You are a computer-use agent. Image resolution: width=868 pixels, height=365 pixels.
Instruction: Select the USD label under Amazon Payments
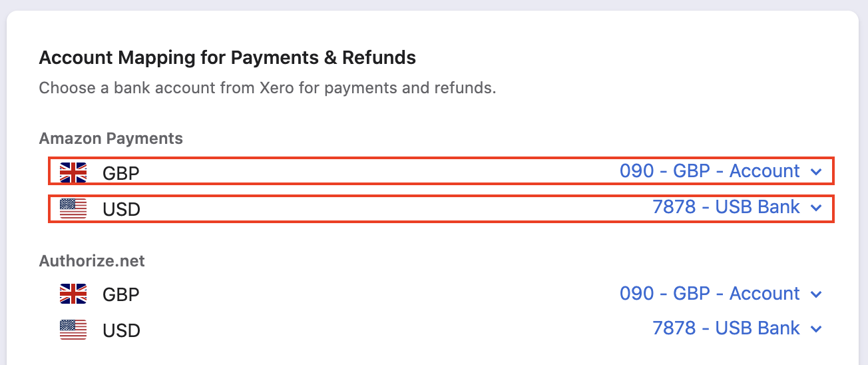(x=121, y=209)
